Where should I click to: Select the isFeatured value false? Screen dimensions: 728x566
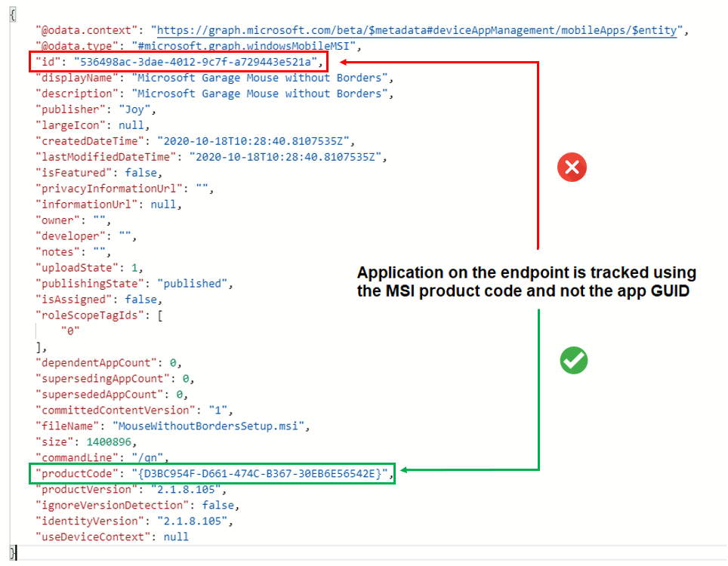141,173
